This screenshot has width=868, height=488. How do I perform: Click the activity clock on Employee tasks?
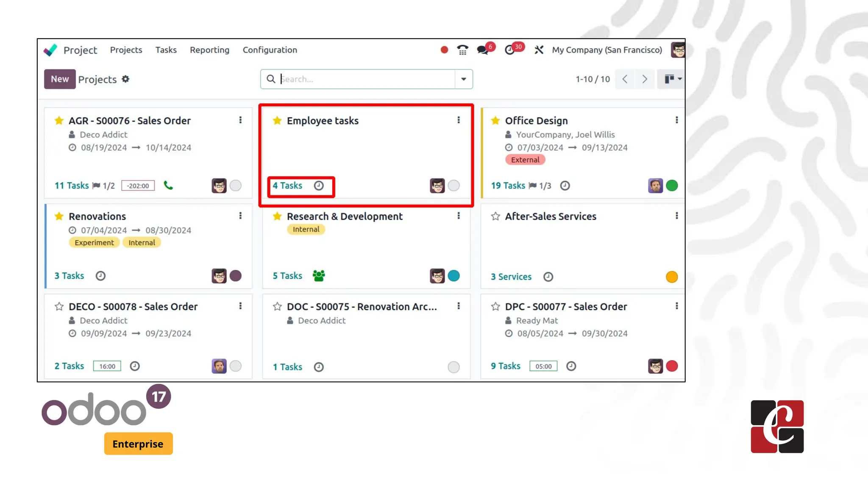[319, 186]
